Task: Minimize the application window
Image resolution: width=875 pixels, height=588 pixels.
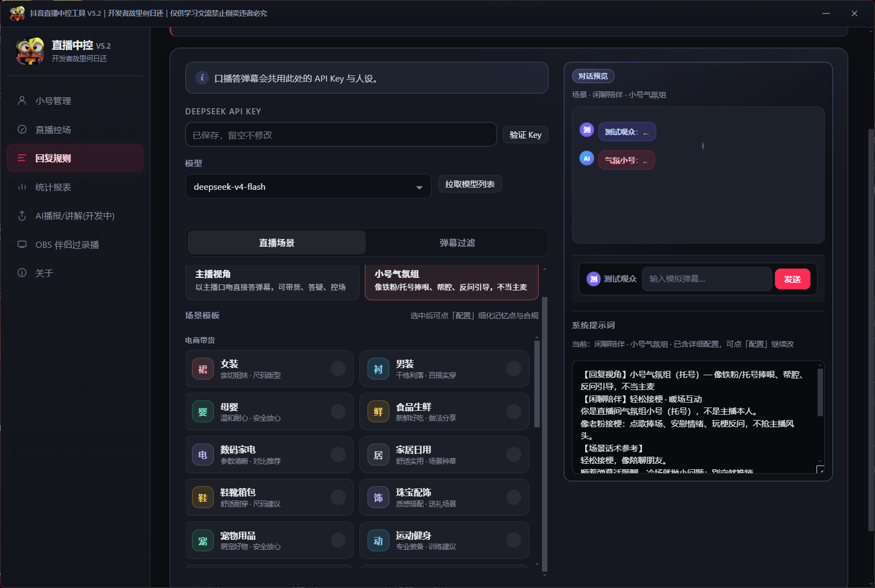Action: tap(826, 13)
